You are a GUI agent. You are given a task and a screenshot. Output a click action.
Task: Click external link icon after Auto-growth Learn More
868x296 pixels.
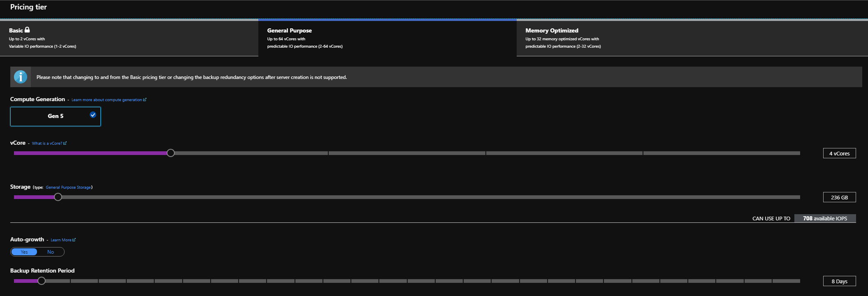point(74,240)
